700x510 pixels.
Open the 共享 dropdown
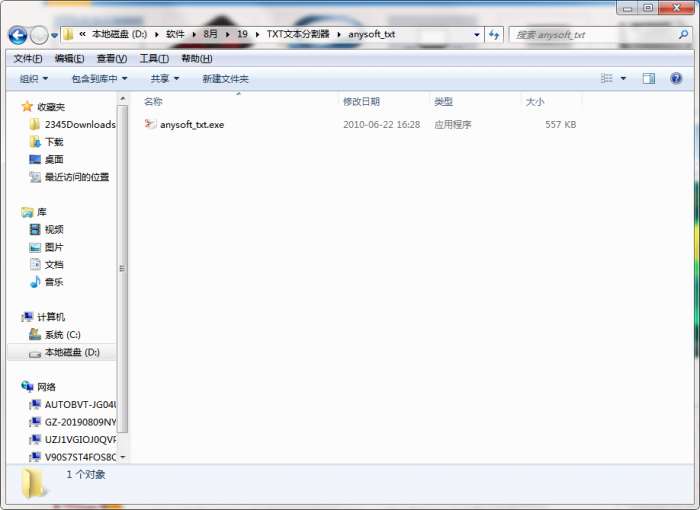pos(165,79)
